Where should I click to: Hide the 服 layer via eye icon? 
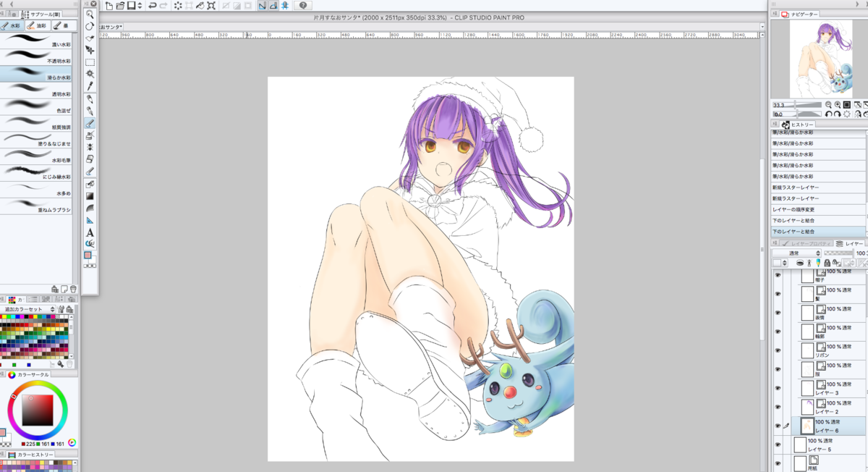(x=778, y=369)
